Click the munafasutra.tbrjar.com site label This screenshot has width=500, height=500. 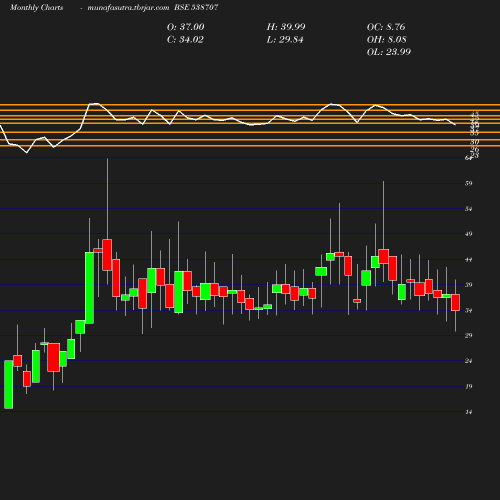128,8
